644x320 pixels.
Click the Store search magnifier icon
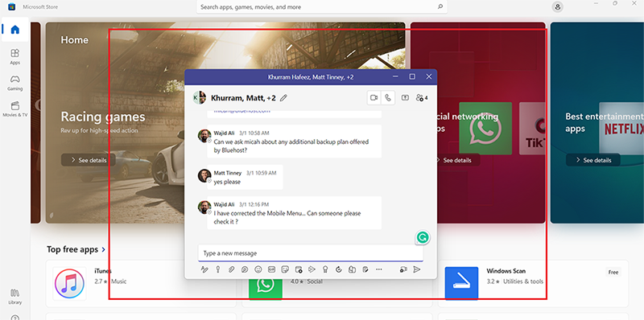tap(440, 7)
